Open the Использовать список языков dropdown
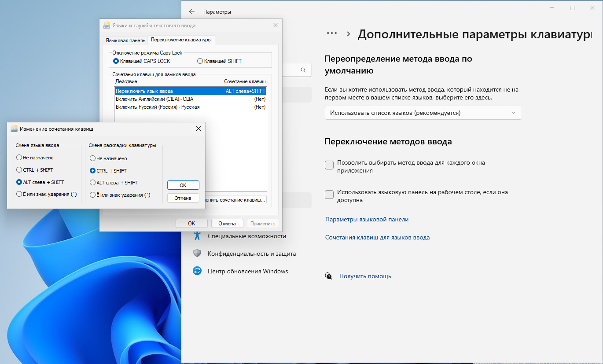Image resolution: width=603 pixels, height=364 pixels. coord(423,113)
